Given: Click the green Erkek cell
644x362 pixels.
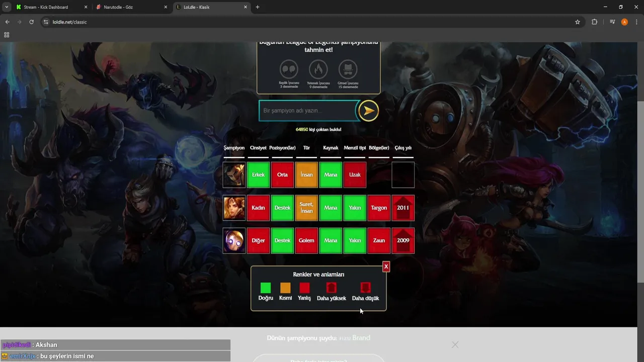Looking at the screenshot, I should pos(258,175).
